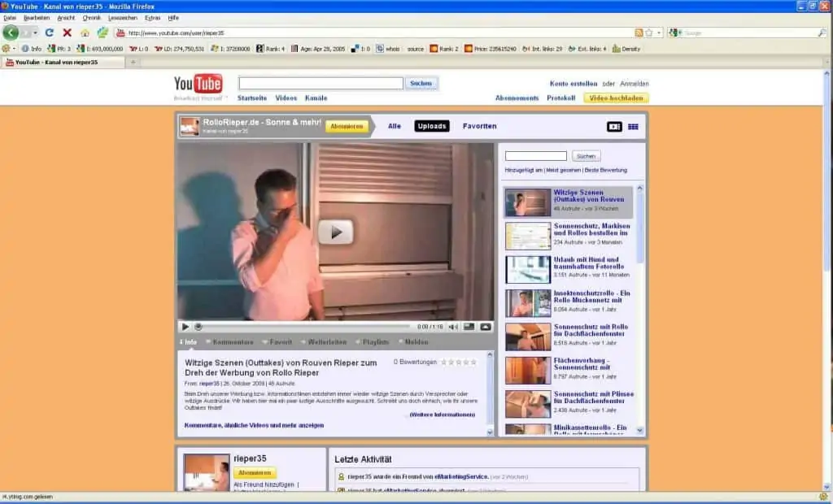
Task: Select the Favoriten tab in channel
Action: pyautogui.click(x=479, y=126)
